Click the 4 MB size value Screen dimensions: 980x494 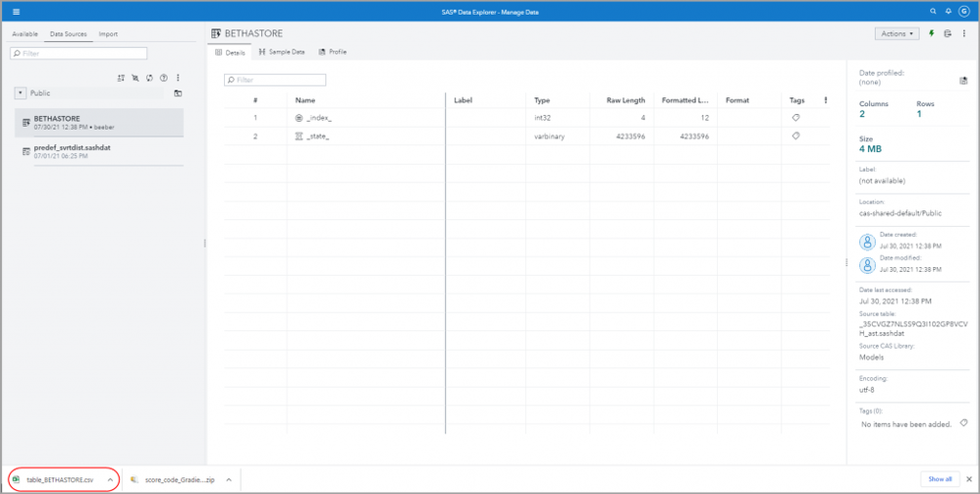coord(870,149)
